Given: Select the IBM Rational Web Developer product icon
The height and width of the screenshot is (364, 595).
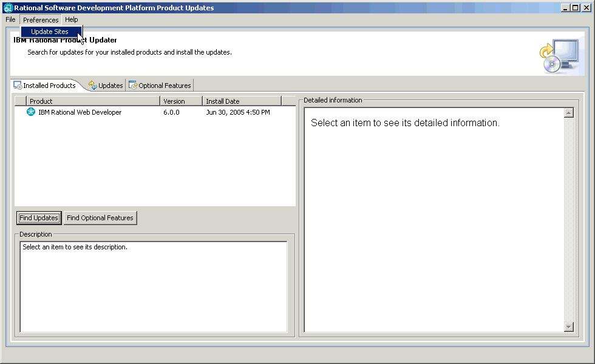Looking at the screenshot, I should [31, 112].
